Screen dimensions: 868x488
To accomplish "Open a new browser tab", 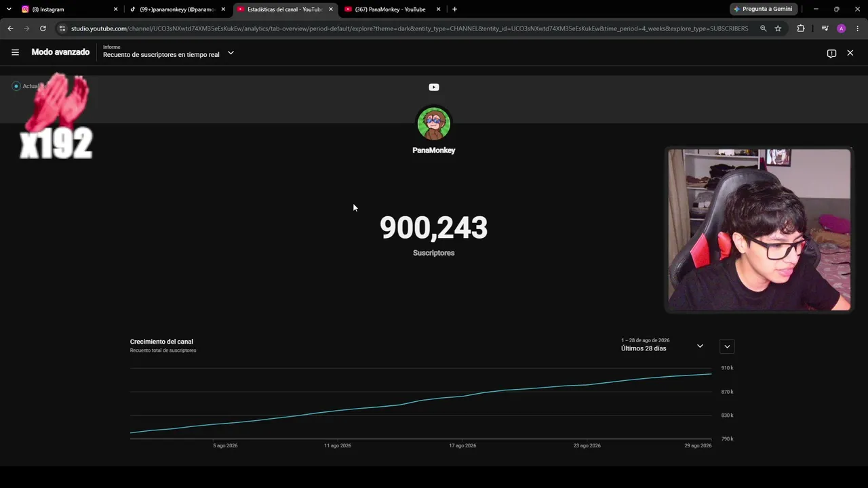I will 454,9.
